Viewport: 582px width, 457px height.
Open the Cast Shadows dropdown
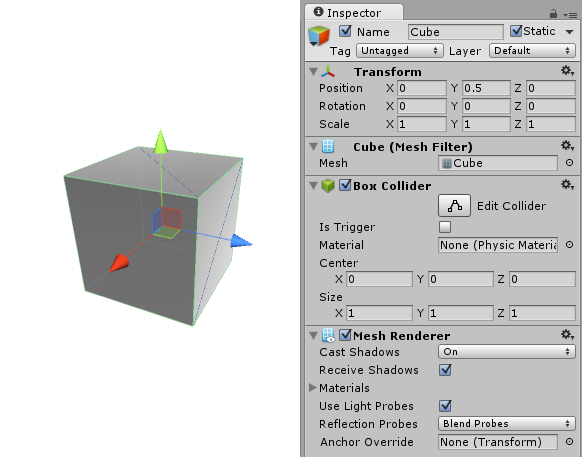pyautogui.click(x=507, y=352)
